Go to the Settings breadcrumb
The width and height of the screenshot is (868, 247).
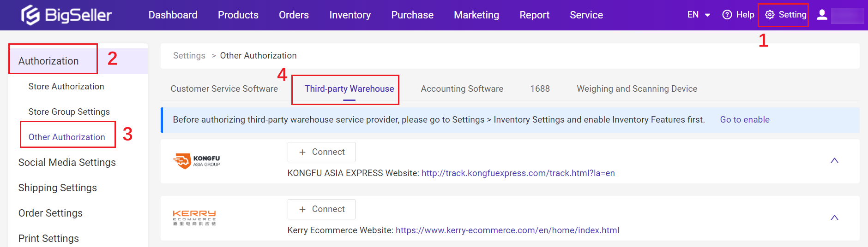point(189,56)
